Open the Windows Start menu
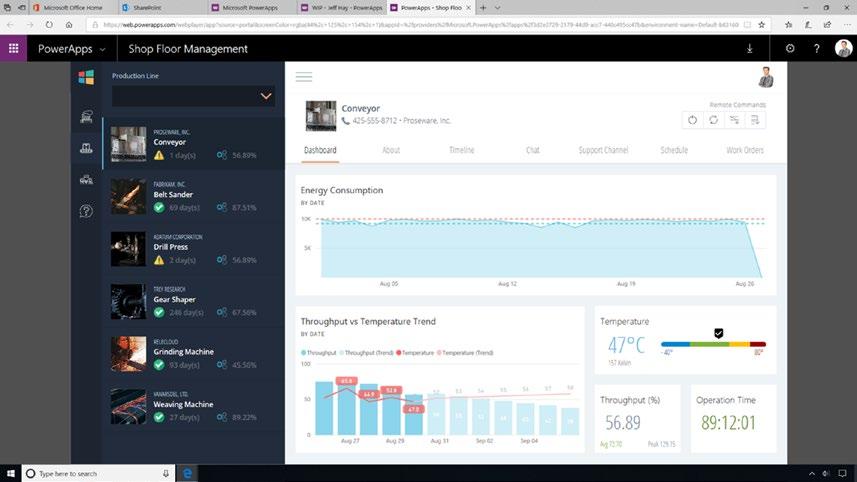The height and width of the screenshot is (482, 857). 10,473
